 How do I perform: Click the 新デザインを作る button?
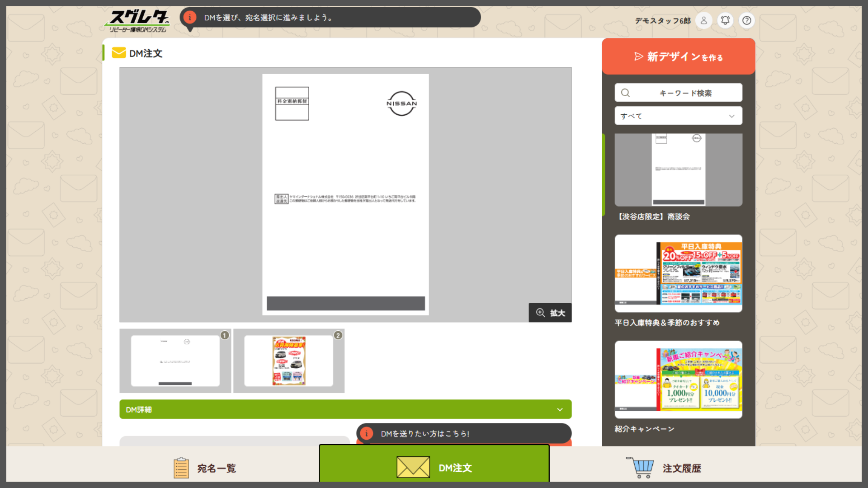[678, 56]
